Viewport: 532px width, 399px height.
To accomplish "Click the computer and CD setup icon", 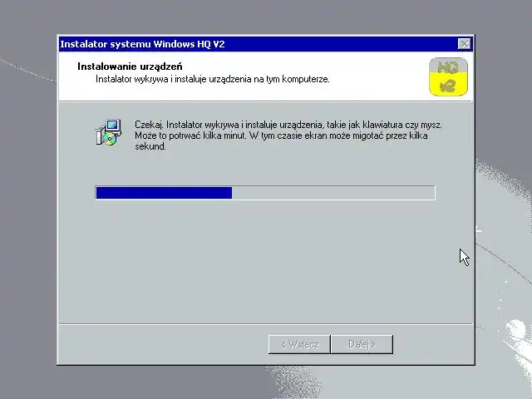I will pyautogui.click(x=109, y=132).
